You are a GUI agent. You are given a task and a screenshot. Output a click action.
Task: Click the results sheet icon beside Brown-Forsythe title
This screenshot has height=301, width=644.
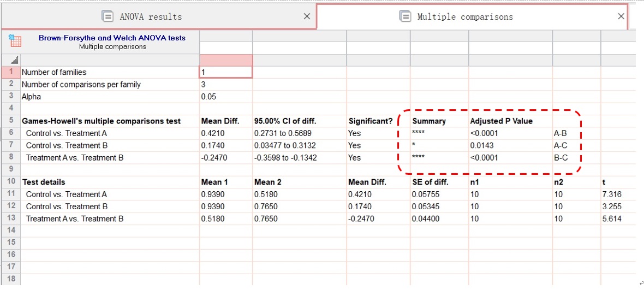point(15,42)
